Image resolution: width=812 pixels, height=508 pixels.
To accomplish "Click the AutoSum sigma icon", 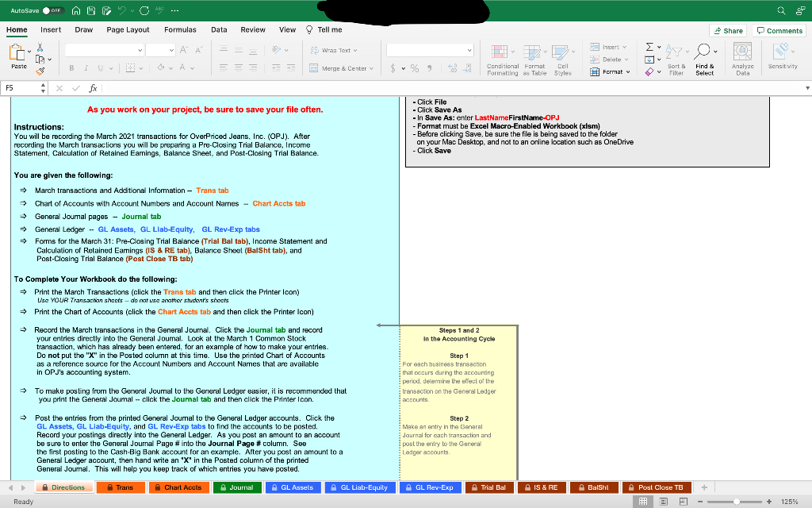I will [x=649, y=46].
